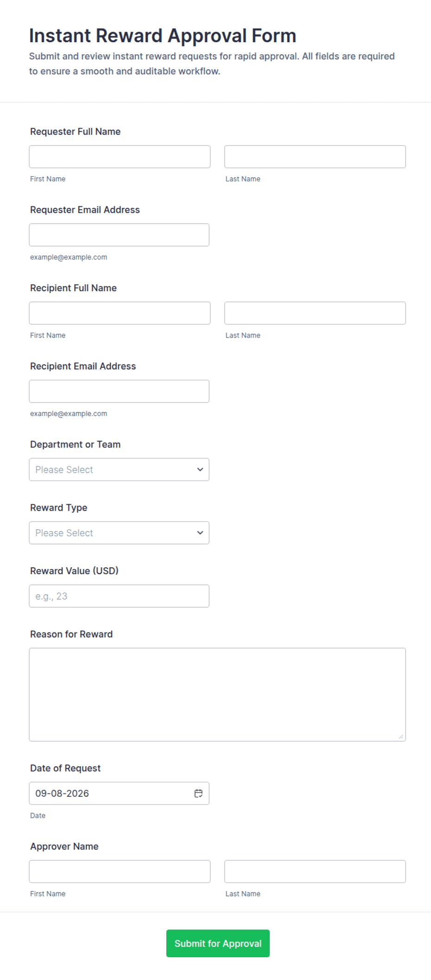Click the Approver Last Name field
Image resolution: width=431 pixels, height=980 pixels.
[x=315, y=871]
